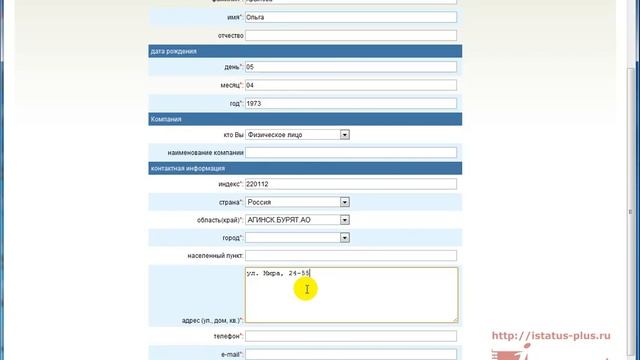
Task: Click the населенный пункт label text
Action: click(215, 256)
